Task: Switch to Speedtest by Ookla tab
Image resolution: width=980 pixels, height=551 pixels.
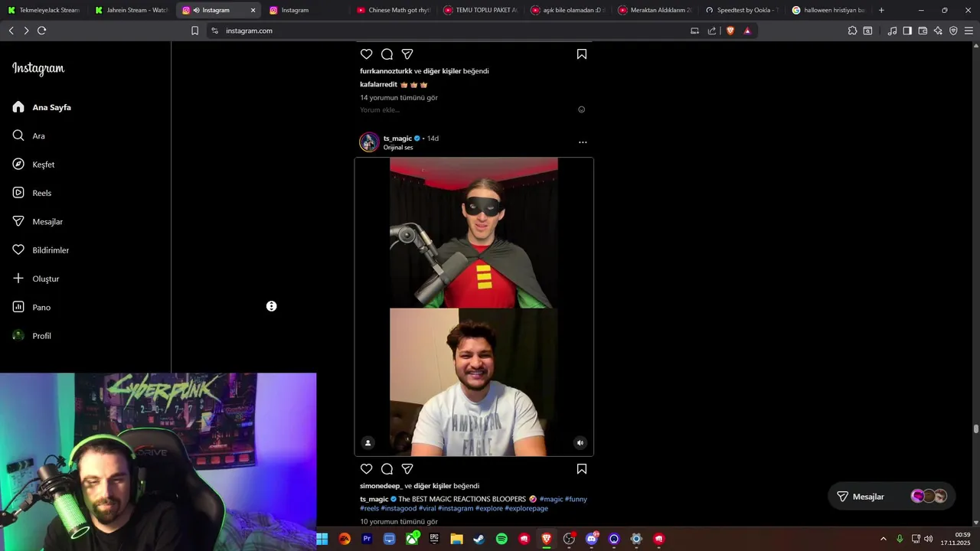Action: coord(742,10)
